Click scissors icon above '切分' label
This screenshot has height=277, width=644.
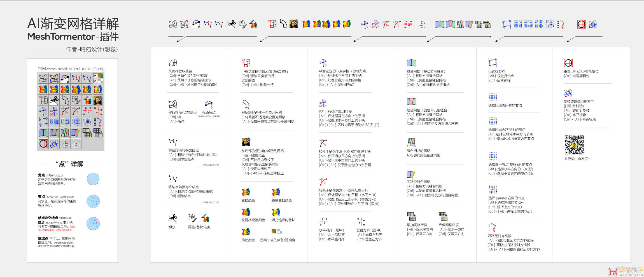click(173, 218)
